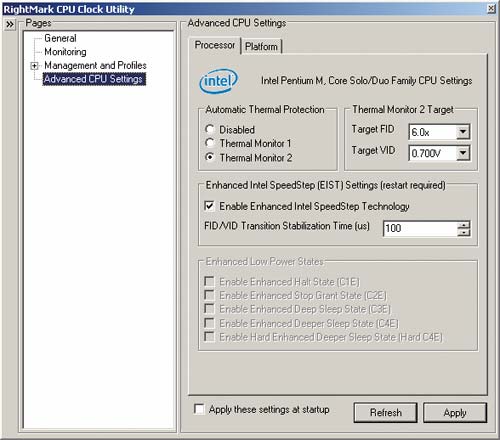Click the Refresh button
The width and height of the screenshot is (500, 440).
[x=386, y=413]
